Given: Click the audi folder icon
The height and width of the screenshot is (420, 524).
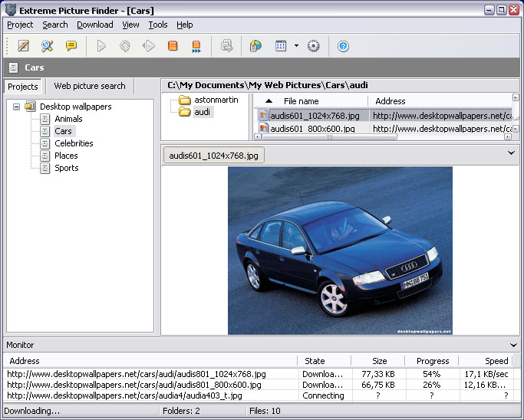Looking at the screenshot, I should click(184, 112).
